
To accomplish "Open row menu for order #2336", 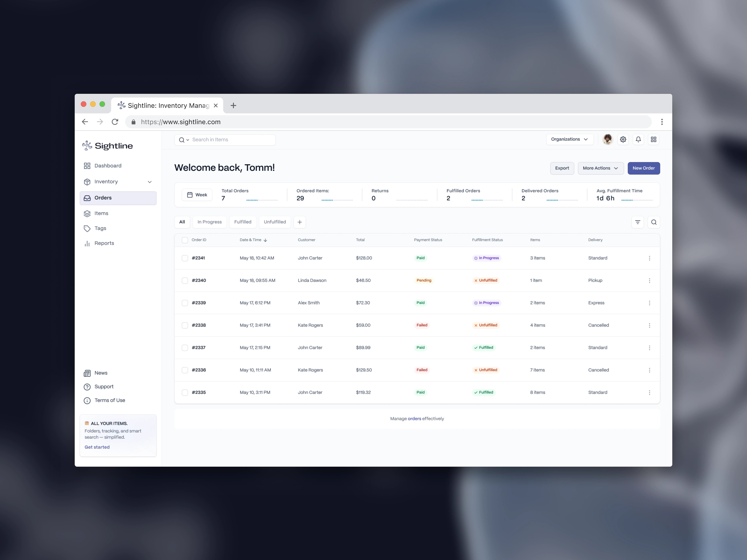I will coord(649,370).
